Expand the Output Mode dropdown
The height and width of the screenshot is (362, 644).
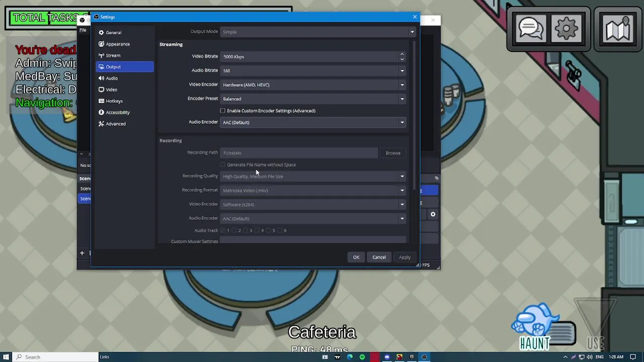[x=318, y=32]
